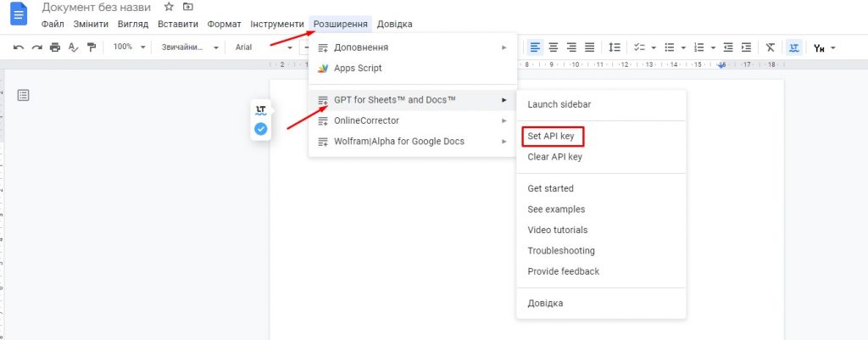Open the Ук input tools dropdown
This screenshot has width=868, height=340.
pos(824,47)
